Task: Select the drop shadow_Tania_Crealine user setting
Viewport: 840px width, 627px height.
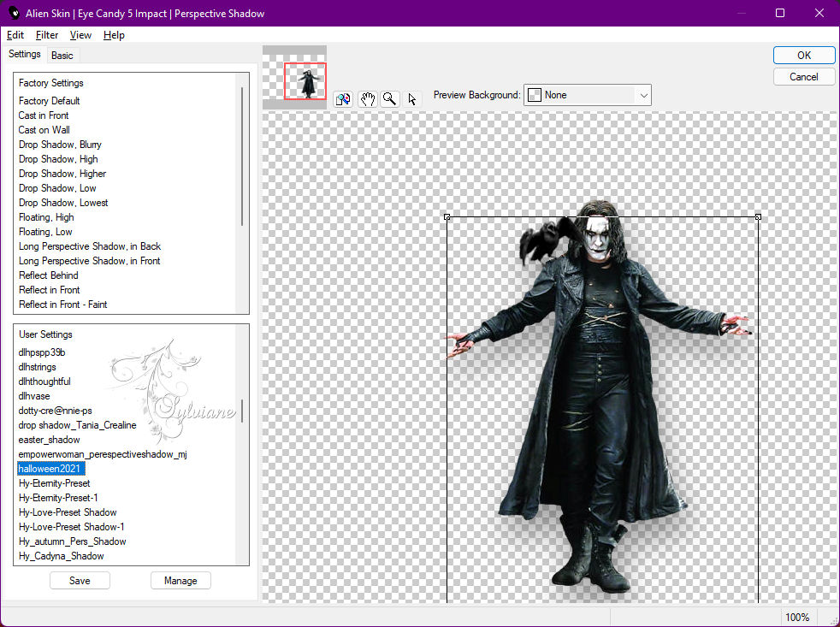Action: [77, 425]
